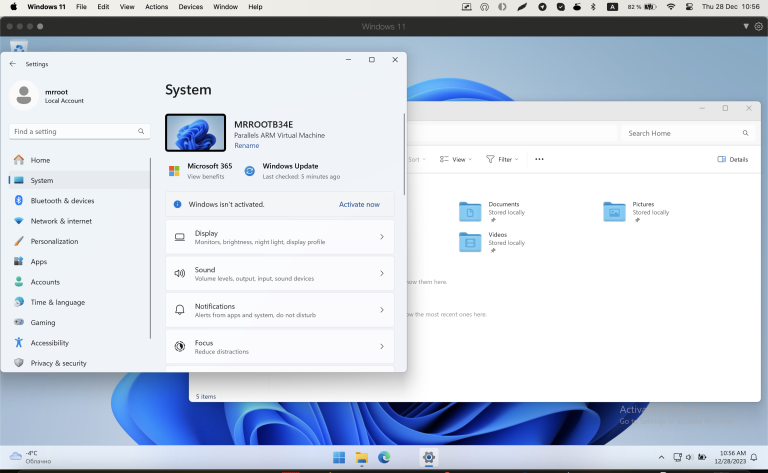Open Bluetooth & devices settings

tap(62, 200)
